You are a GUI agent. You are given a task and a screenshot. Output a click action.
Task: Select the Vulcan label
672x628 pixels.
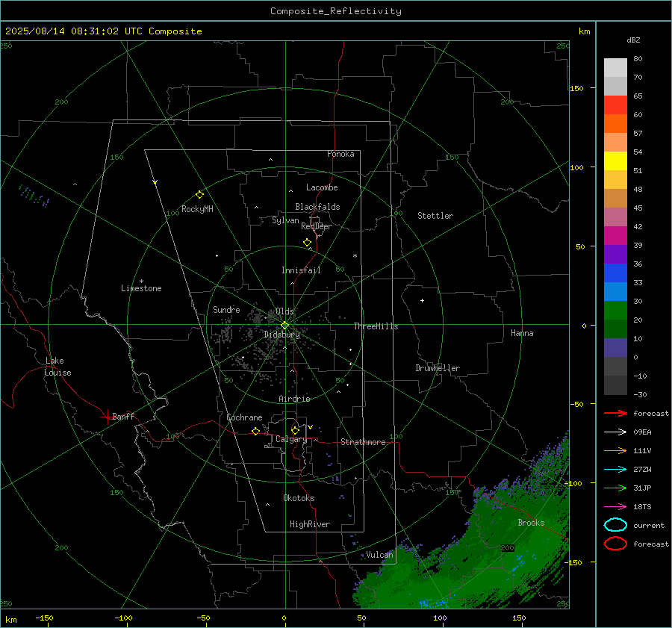click(x=379, y=555)
